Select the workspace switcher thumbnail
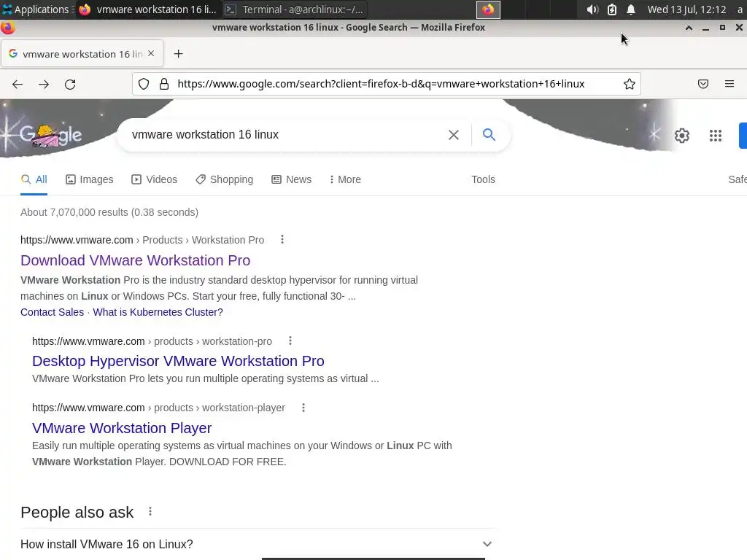 click(x=488, y=9)
